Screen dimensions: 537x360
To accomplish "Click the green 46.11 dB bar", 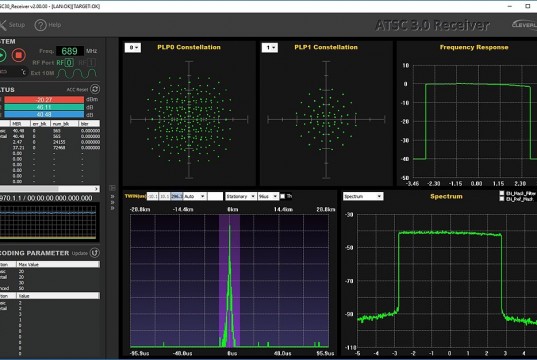I will coord(44,107).
